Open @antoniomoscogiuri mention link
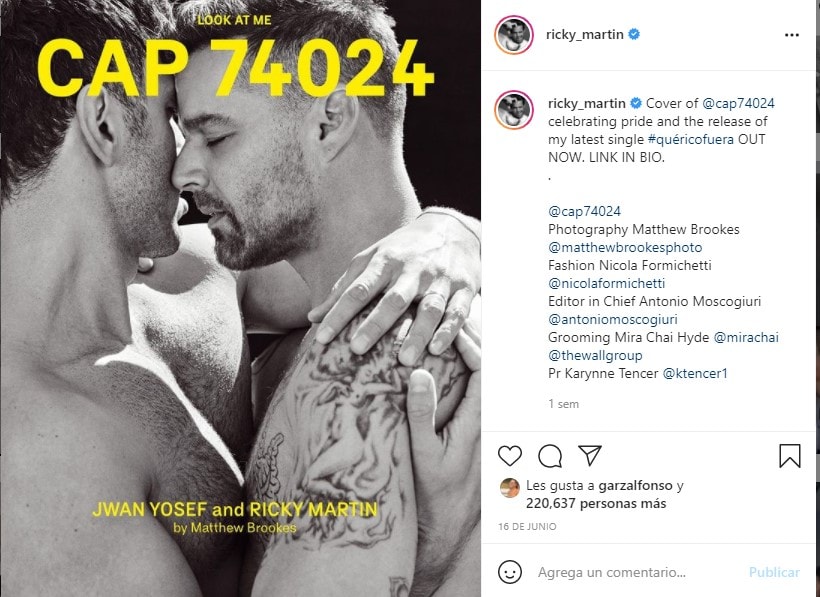820x597 pixels. coord(613,319)
